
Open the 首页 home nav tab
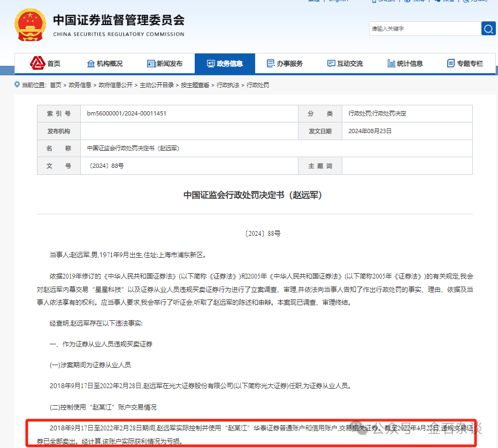pos(45,64)
